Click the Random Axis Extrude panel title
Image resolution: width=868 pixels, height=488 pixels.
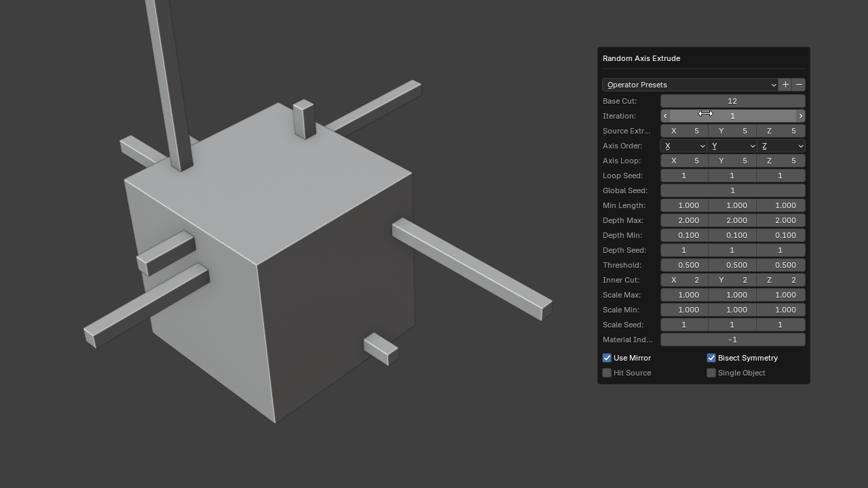[642, 58]
